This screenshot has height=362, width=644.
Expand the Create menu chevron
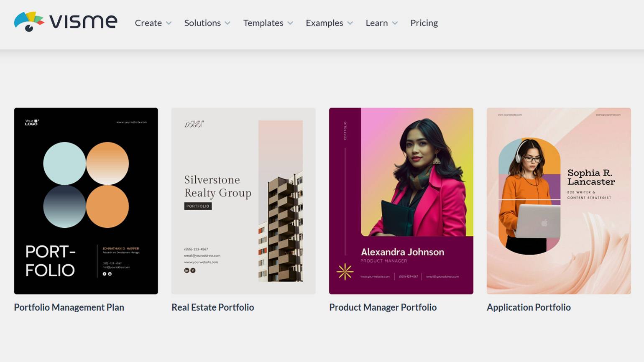[x=169, y=23]
